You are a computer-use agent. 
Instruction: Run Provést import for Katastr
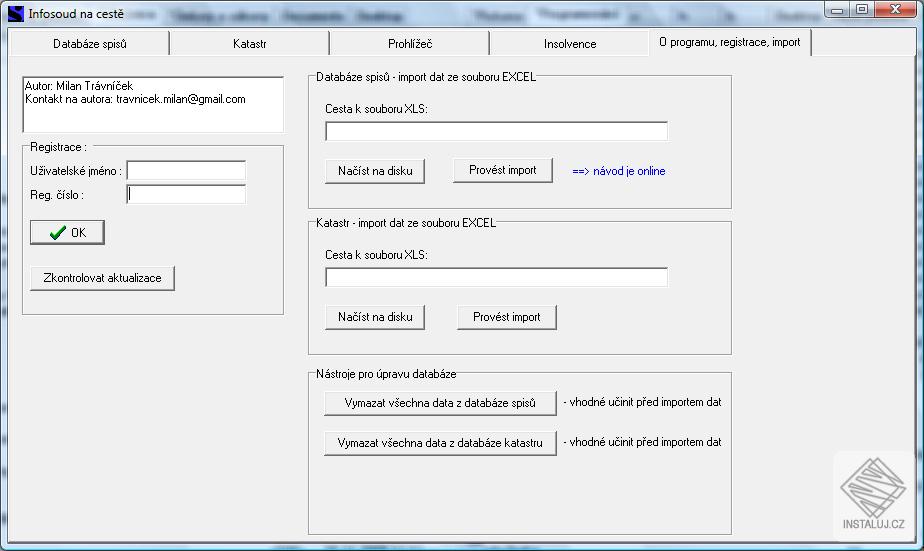pos(507,317)
